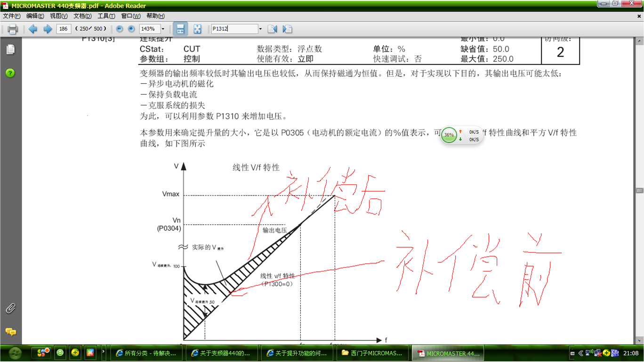Click the scrollbar down arrow
The height and width of the screenshot is (362, 644).
pos(640,341)
